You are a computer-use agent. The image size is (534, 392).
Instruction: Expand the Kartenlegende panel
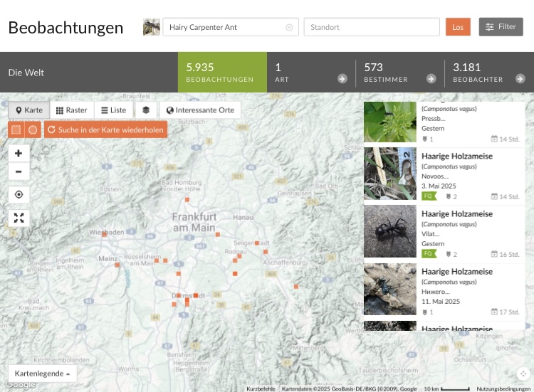pos(43,374)
